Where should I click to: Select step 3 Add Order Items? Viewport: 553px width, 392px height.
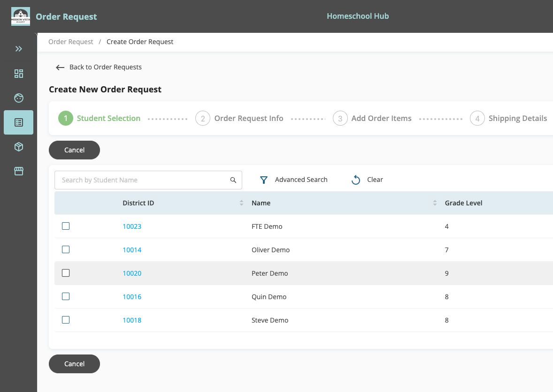372,118
